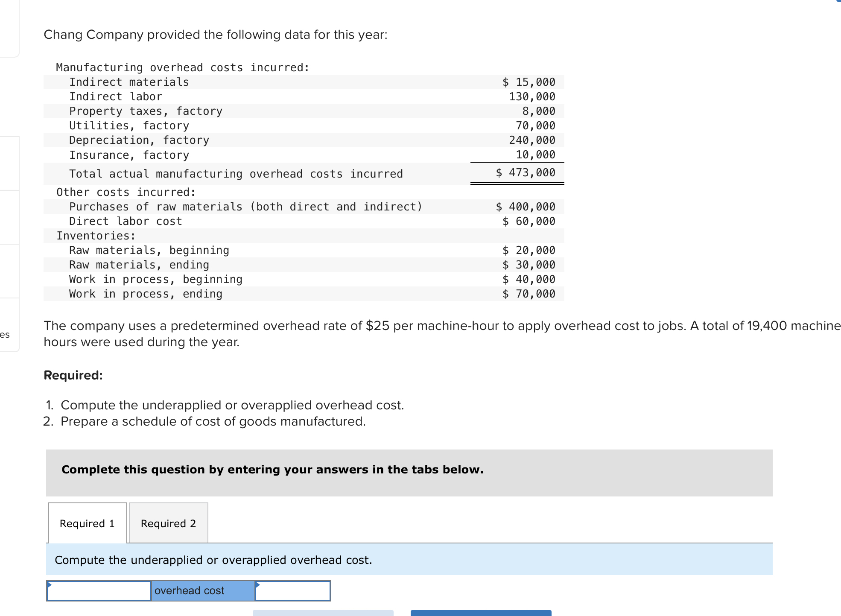Click the blue overhead cost label cell

(x=203, y=591)
